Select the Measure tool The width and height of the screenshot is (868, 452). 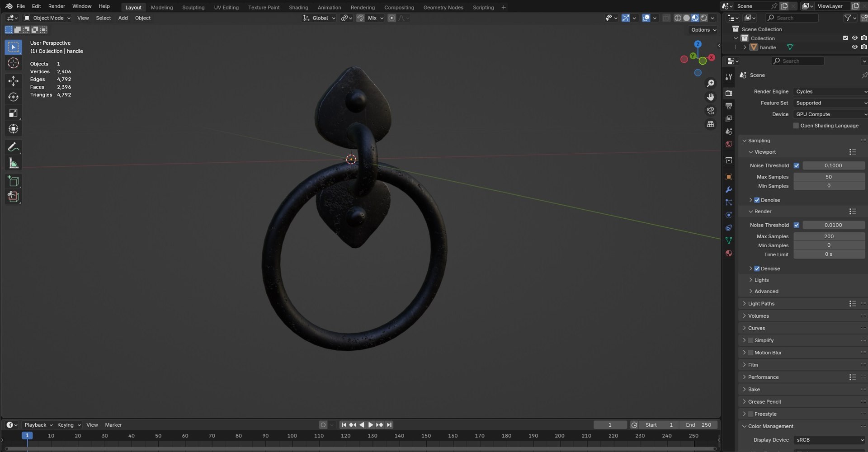tap(13, 164)
